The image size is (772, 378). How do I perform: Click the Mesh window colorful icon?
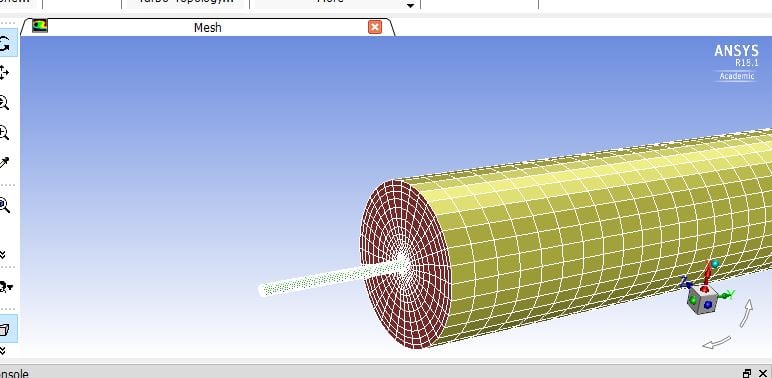pyautogui.click(x=40, y=26)
